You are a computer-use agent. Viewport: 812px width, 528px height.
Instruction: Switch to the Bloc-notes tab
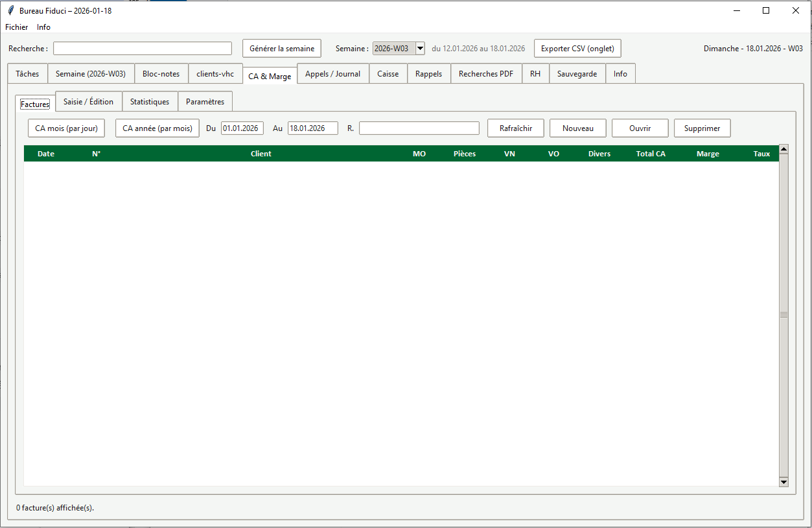point(161,73)
